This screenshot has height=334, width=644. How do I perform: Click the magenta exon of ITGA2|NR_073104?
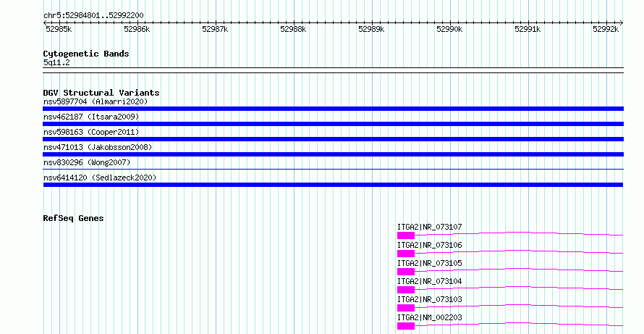(406, 290)
